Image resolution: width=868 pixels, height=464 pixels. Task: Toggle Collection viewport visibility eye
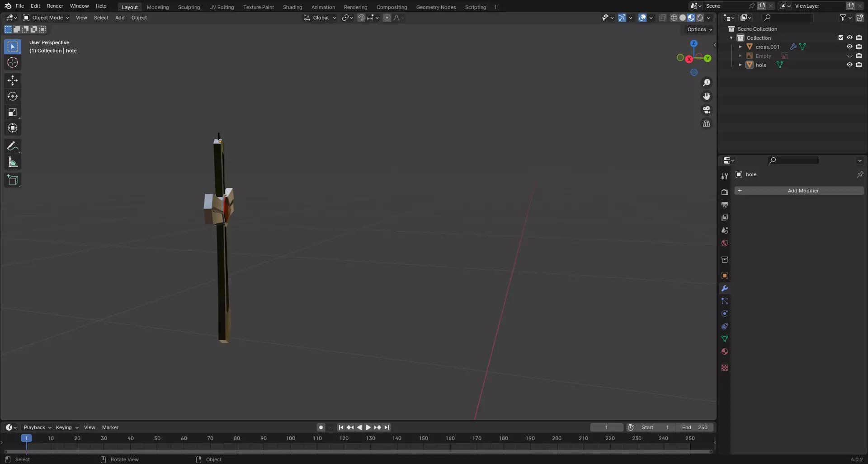click(849, 37)
